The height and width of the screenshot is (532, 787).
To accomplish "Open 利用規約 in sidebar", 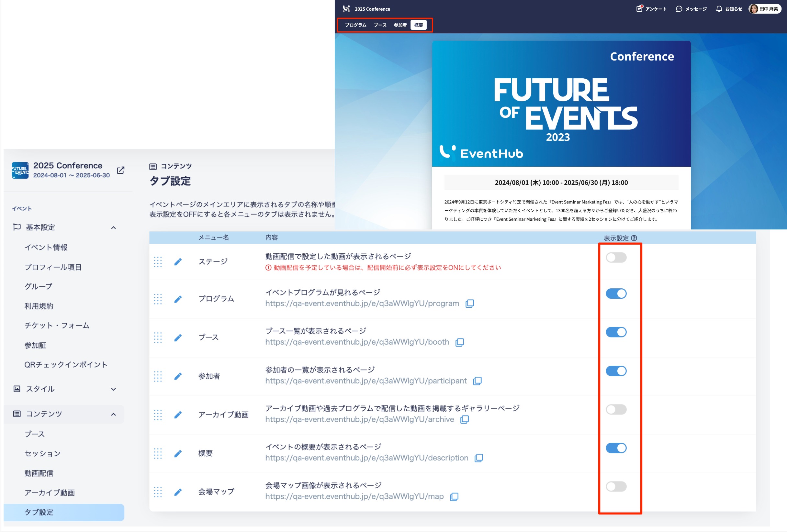I will point(39,306).
